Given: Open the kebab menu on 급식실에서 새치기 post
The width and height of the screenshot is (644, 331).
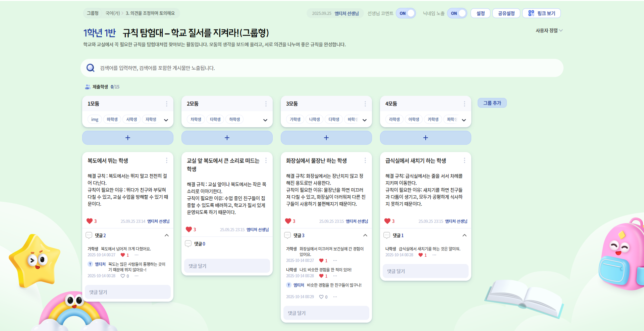Looking at the screenshot, I should (x=465, y=160).
